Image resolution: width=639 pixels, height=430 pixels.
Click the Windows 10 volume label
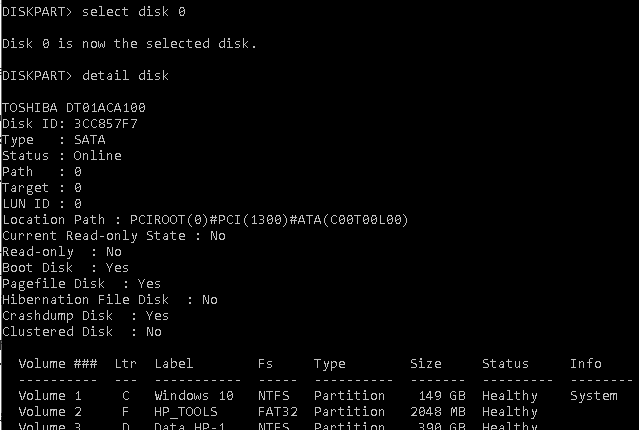194,395
